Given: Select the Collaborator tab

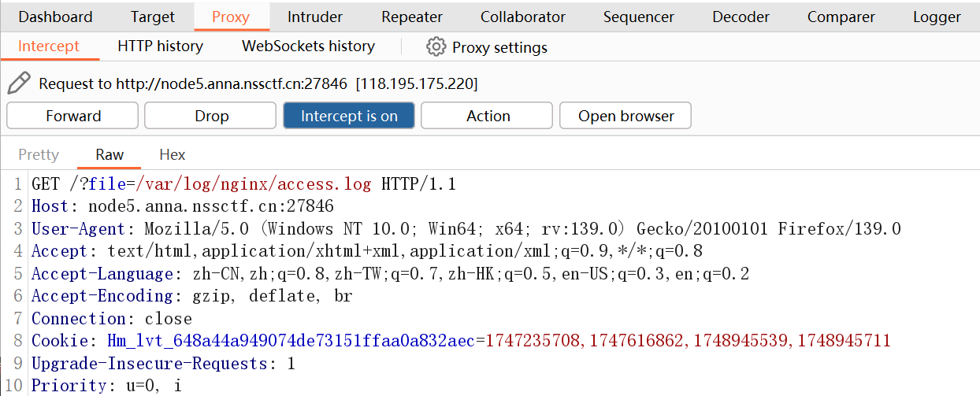Looking at the screenshot, I should pyautogui.click(x=523, y=17).
